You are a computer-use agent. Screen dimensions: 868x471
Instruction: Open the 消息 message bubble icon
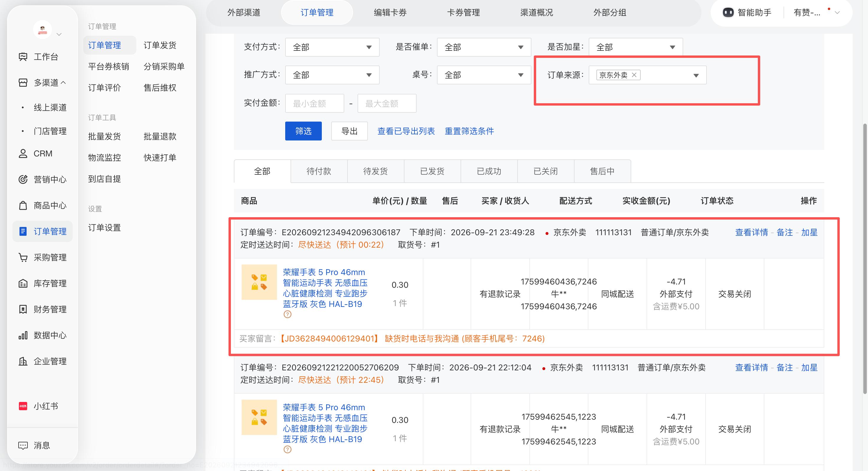click(23, 445)
